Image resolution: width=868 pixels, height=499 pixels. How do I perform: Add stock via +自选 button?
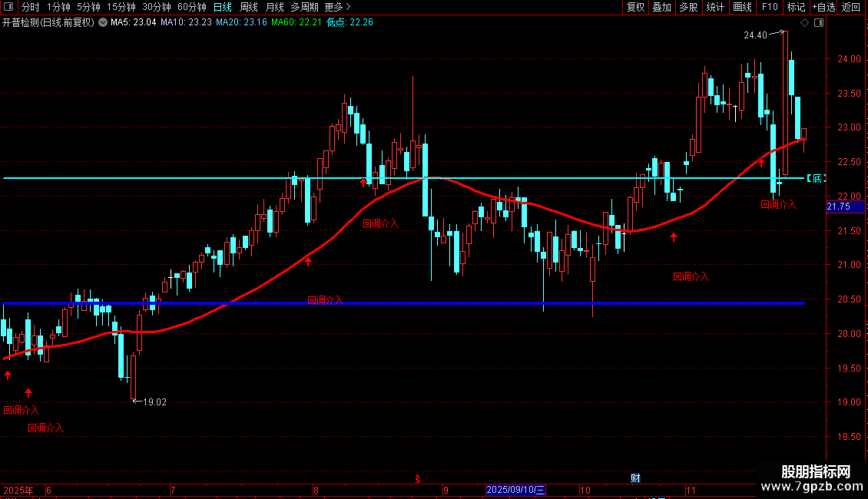tap(823, 7)
